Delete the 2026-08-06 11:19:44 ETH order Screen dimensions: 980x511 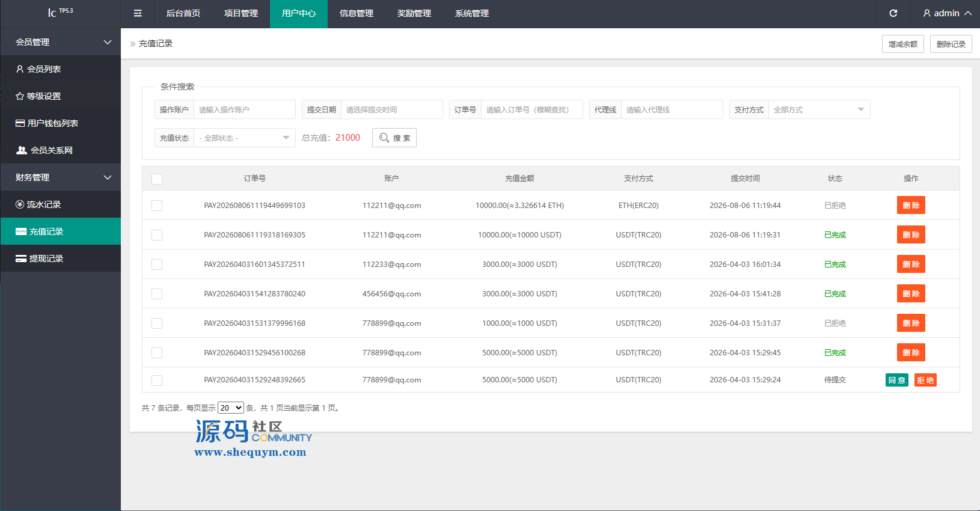[911, 205]
